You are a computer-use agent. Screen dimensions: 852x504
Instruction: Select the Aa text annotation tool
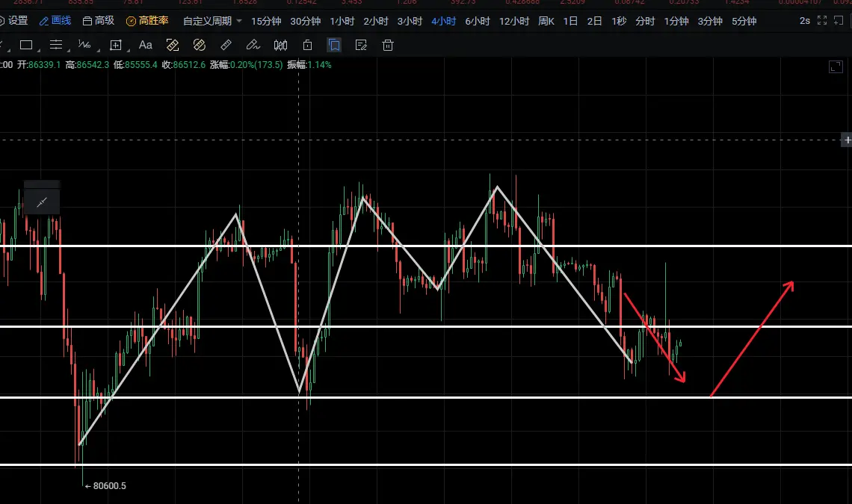145,45
